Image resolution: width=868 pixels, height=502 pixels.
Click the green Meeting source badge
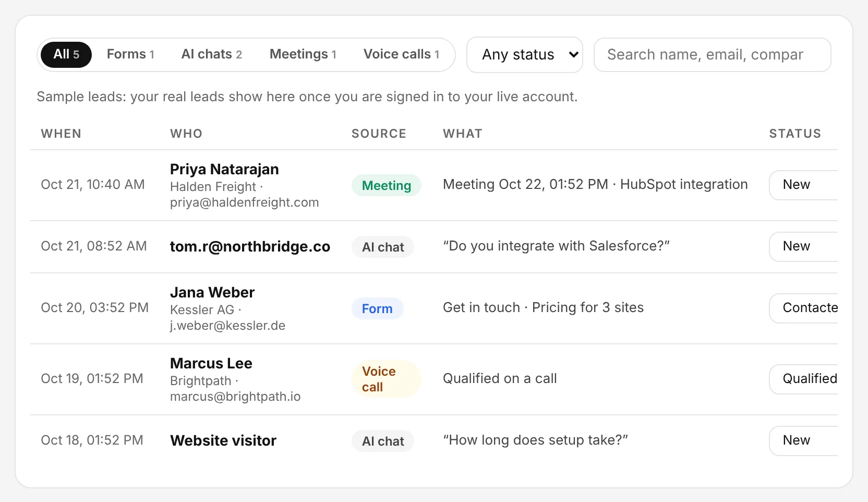(x=387, y=185)
